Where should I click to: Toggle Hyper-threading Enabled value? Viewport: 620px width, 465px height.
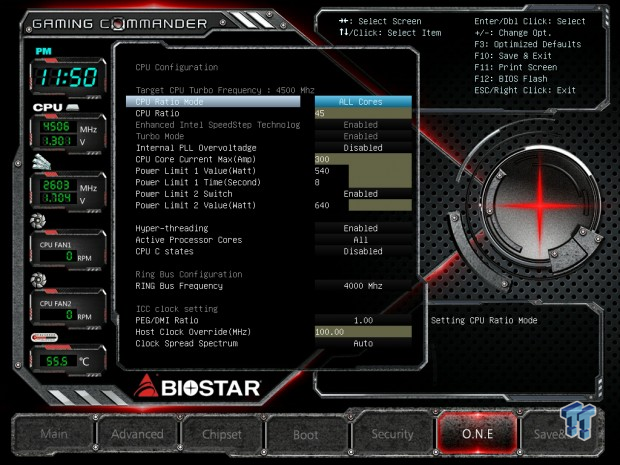363,228
